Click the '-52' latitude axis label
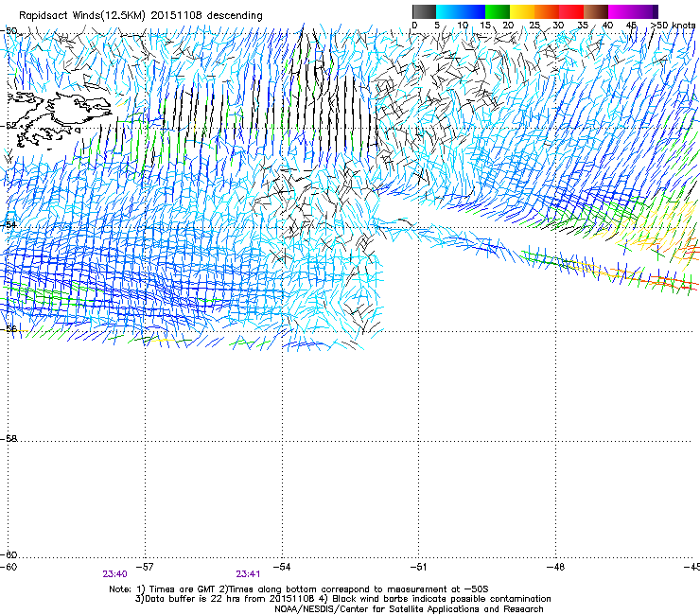The height and width of the screenshot is (615, 700). [9, 126]
